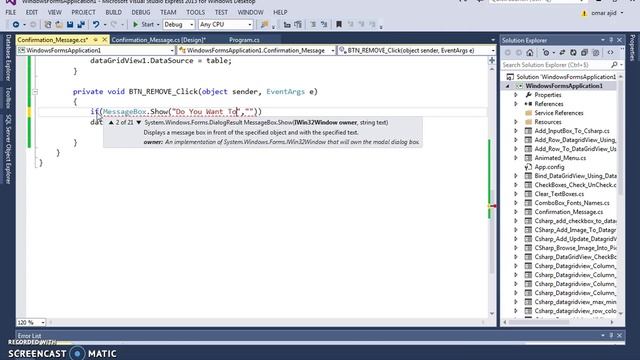Click the comment selection toolbar icon
The image size is (640, 360).
click(x=313, y=25)
